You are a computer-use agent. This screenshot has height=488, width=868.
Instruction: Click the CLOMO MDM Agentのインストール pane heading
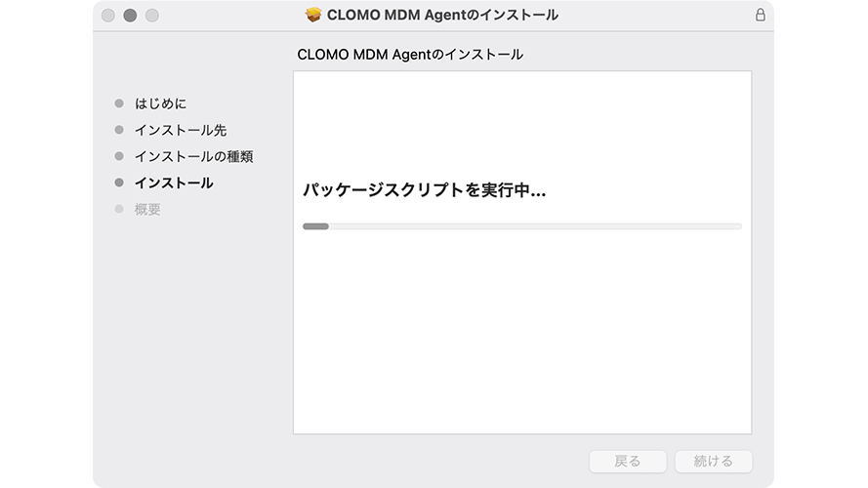tap(410, 55)
